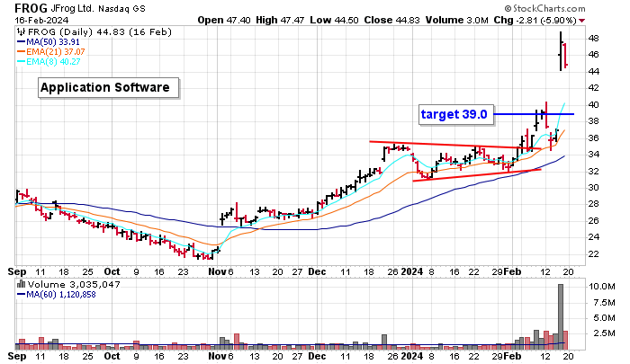
Task: Click the FROG (Daily) 44.83 legend entry
Action: 99,32
